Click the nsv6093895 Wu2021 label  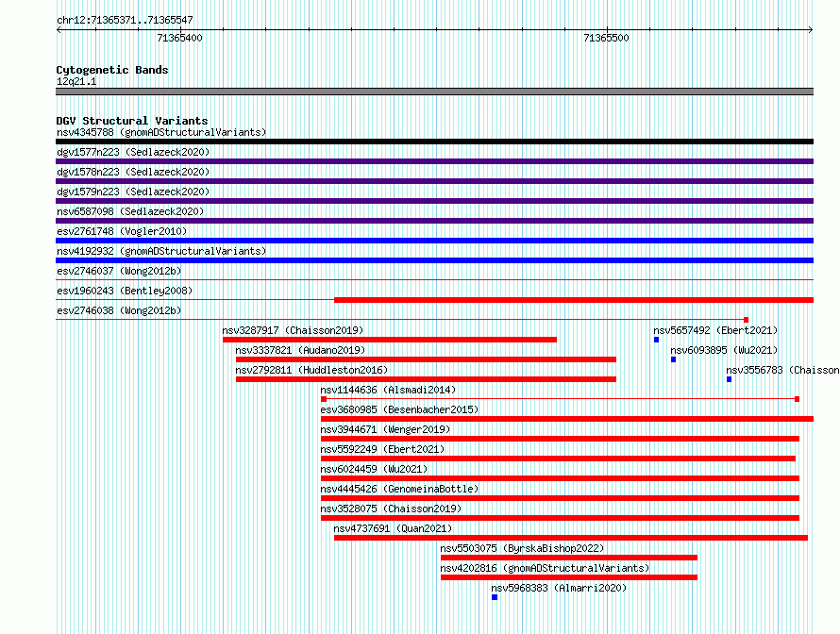tap(724, 350)
